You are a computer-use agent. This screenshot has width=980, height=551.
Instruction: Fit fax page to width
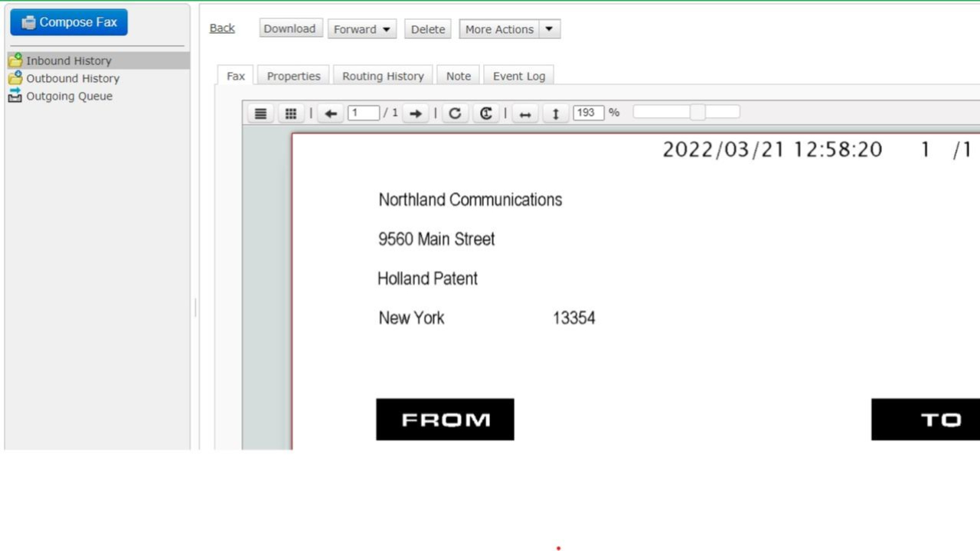524,113
